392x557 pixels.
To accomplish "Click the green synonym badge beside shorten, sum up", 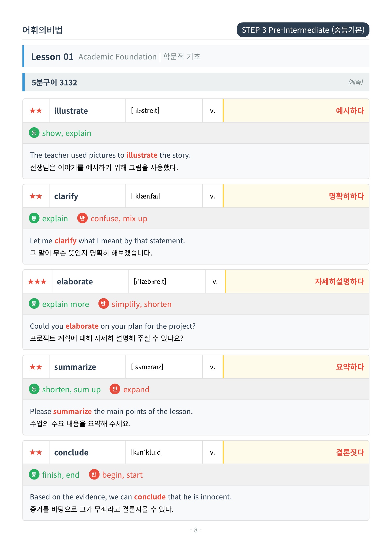I will 34,389.
